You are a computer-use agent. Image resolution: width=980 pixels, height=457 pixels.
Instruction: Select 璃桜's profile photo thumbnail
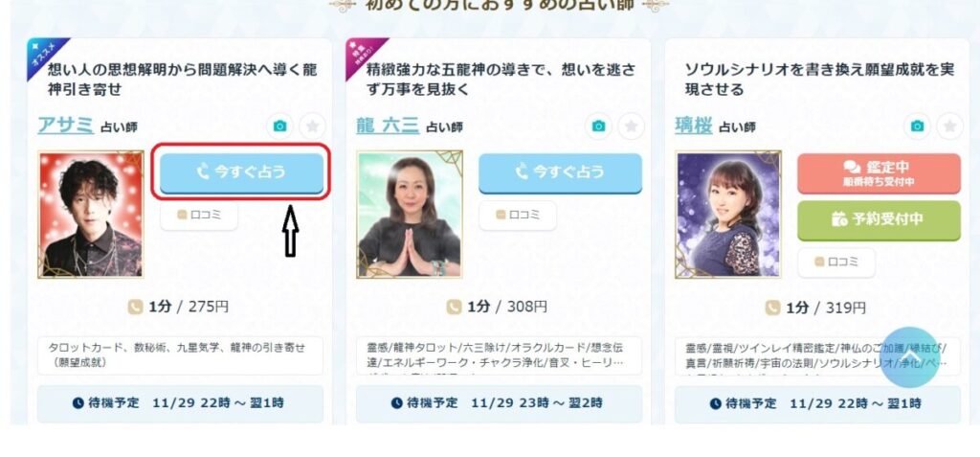point(728,214)
